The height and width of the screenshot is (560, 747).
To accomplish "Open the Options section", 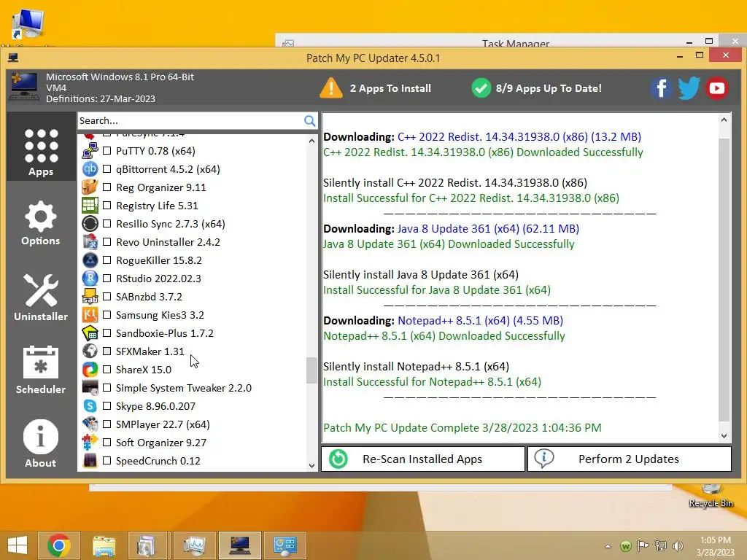I will 41,223.
